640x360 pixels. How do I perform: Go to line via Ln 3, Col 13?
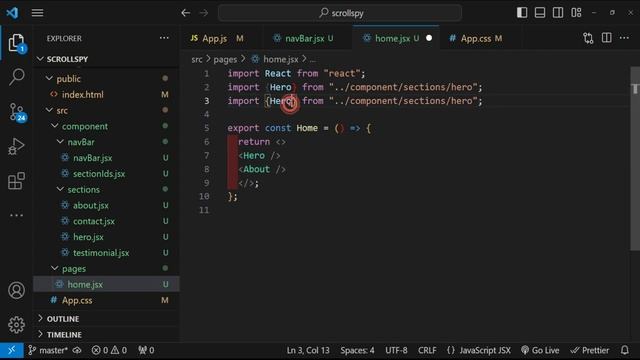(x=308, y=350)
